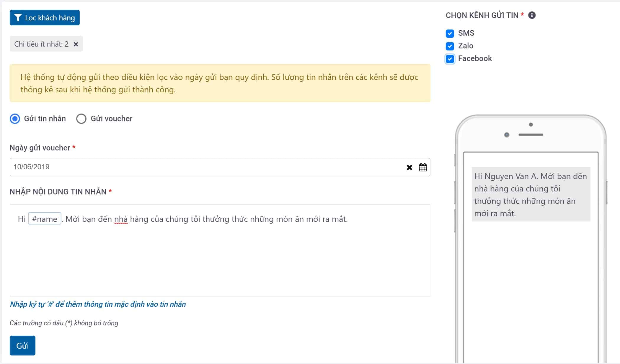Click the 'Gửi' send button
The height and width of the screenshot is (364, 620).
point(22,345)
